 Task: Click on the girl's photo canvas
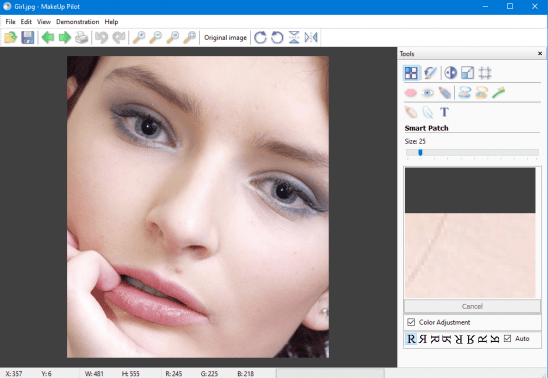pyautogui.click(x=198, y=207)
